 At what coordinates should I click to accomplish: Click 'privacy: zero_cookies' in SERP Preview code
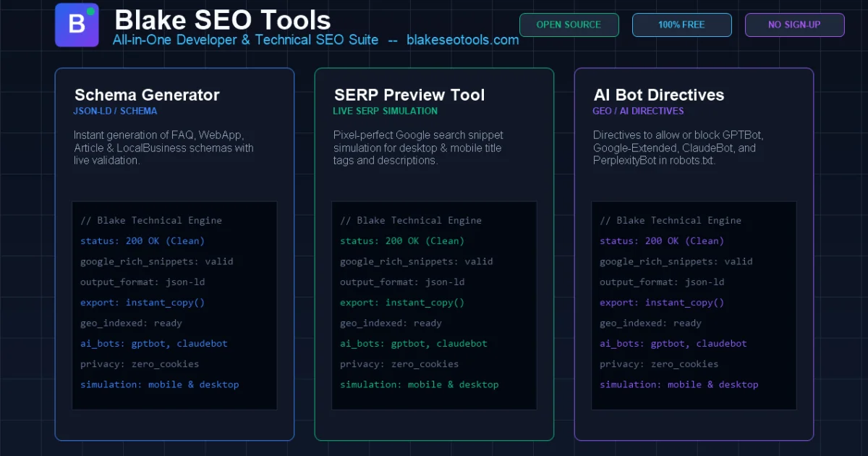(x=399, y=364)
